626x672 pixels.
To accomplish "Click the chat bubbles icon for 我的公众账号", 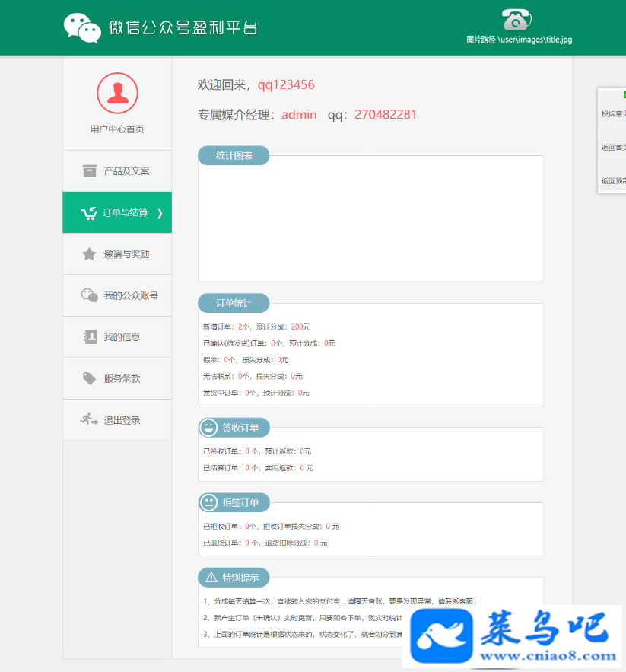I will (x=90, y=295).
